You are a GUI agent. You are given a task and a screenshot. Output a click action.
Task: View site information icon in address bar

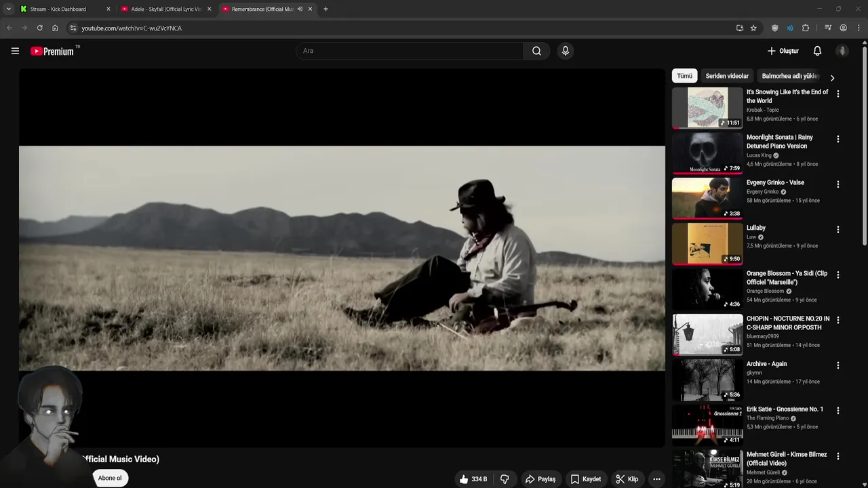(x=73, y=28)
